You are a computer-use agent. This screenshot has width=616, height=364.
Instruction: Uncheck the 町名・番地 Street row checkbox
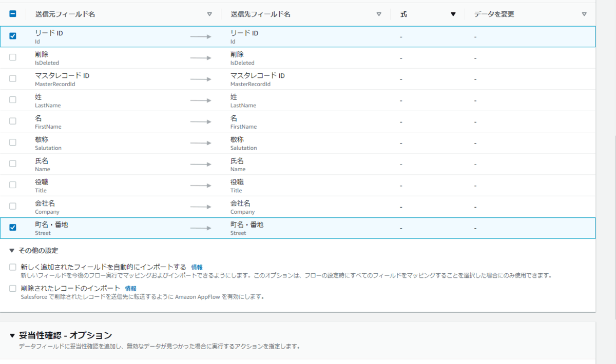tap(13, 228)
